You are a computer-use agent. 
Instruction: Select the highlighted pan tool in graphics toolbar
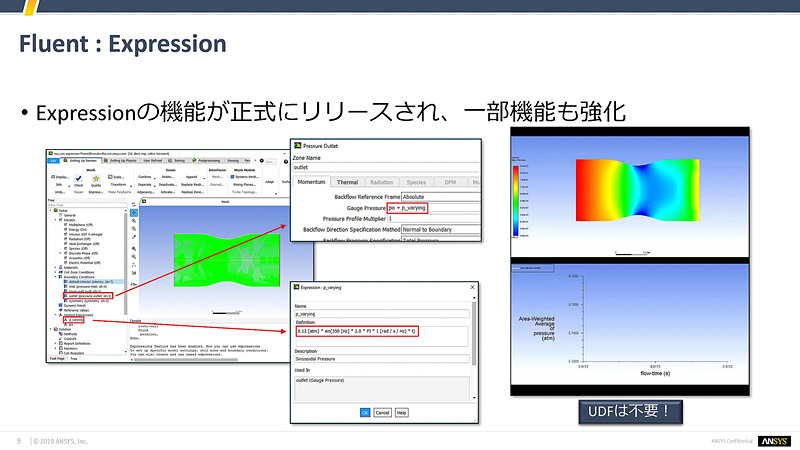pyautogui.click(x=134, y=213)
